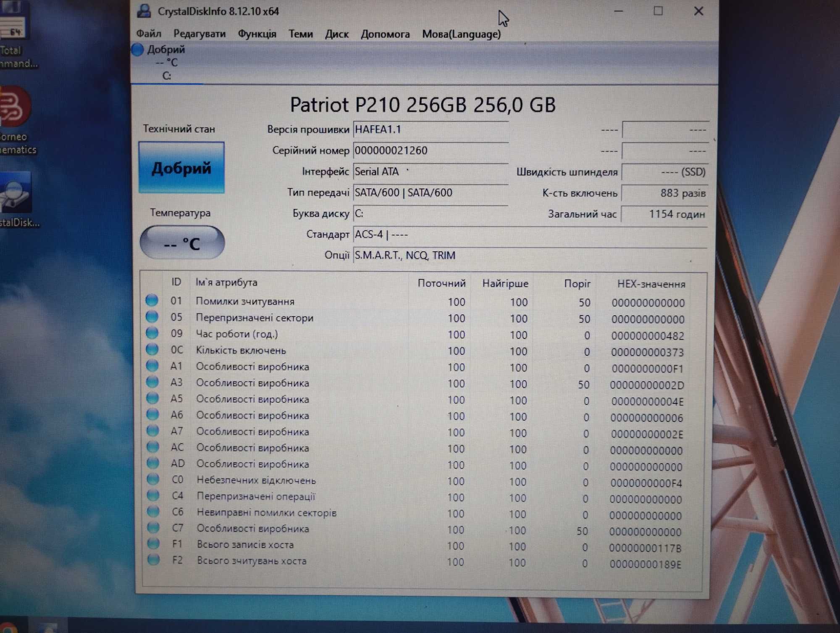Viewport: 840px width, 633px height.
Task: Open the Диск menu
Action: (336, 34)
